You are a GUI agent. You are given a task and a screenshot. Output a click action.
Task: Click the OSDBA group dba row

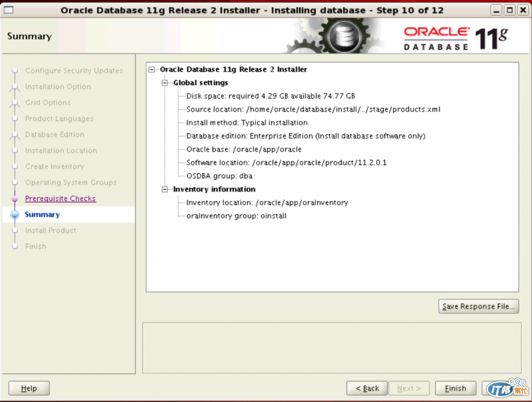(219, 176)
